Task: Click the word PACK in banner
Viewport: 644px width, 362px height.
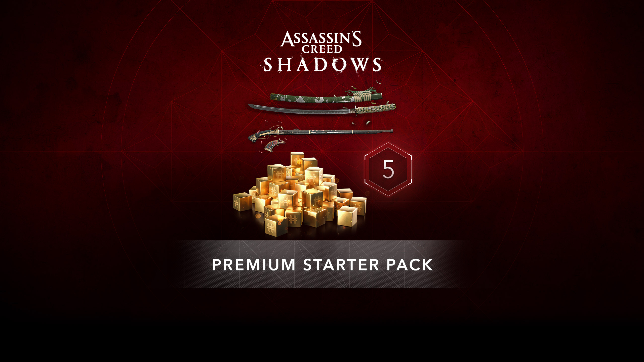Action: (x=410, y=265)
